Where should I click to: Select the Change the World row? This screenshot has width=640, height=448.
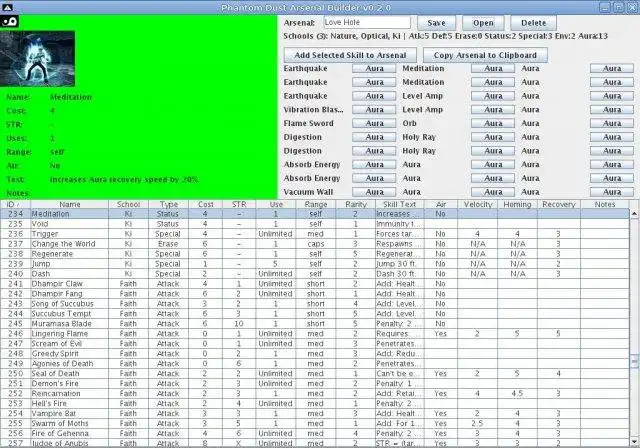(x=315, y=244)
